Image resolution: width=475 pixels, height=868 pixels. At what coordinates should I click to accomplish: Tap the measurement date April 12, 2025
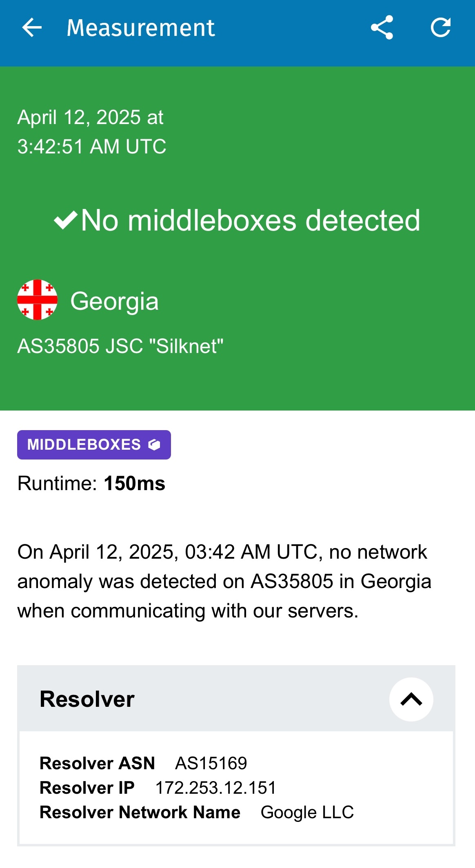point(91,118)
